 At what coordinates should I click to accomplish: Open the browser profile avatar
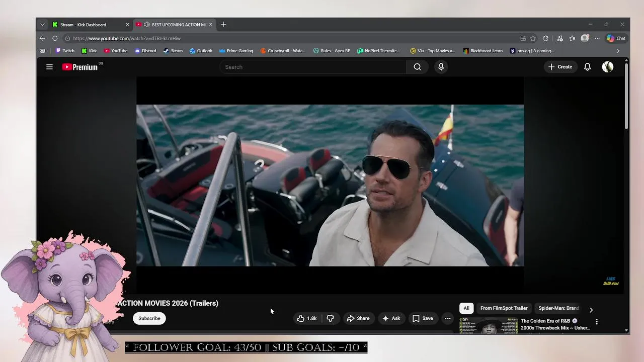585,38
